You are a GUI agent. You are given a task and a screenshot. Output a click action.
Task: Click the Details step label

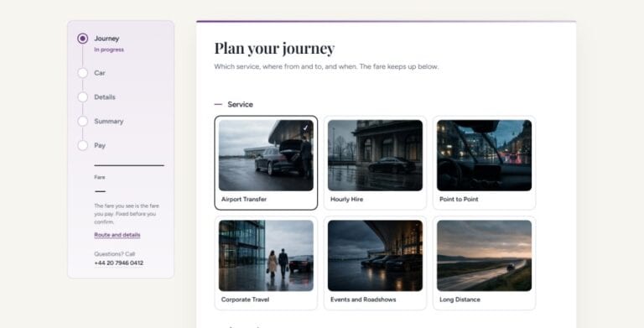tap(105, 97)
